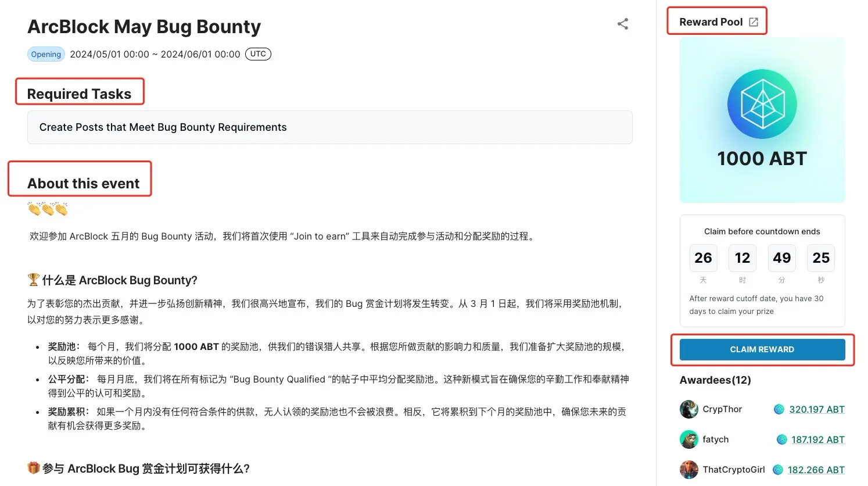Image resolution: width=868 pixels, height=486 pixels.
Task: Click the Opening status badge
Action: (x=46, y=54)
